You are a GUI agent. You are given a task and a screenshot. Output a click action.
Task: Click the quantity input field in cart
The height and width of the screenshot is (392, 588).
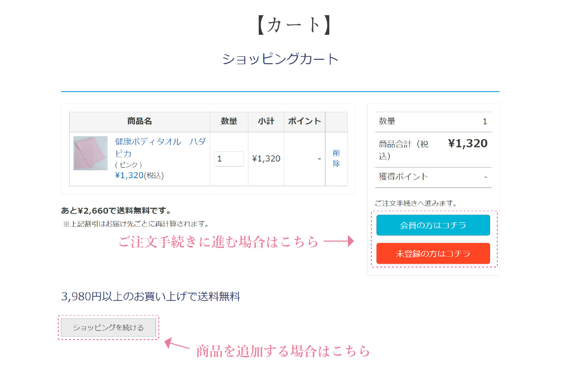point(229,159)
